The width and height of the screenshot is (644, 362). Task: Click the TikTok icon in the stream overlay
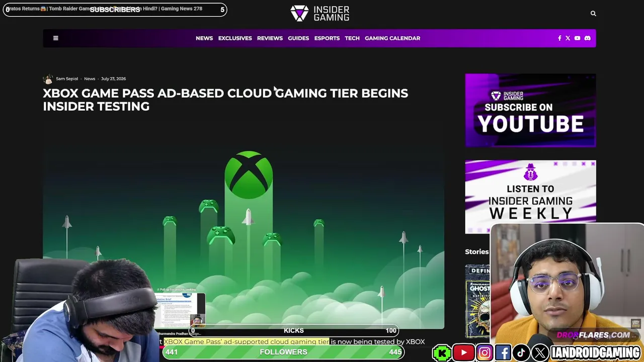click(x=521, y=353)
